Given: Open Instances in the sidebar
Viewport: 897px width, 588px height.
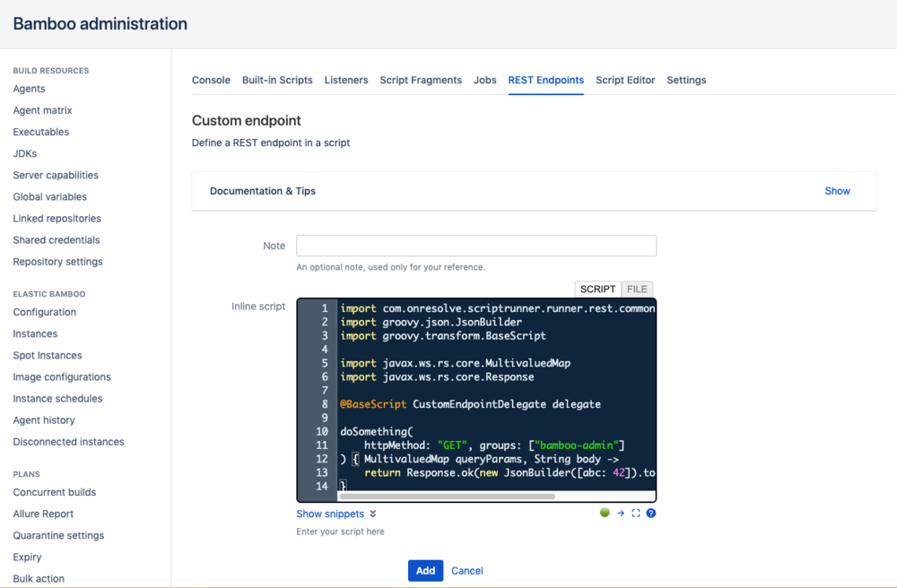Looking at the screenshot, I should 35,333.
